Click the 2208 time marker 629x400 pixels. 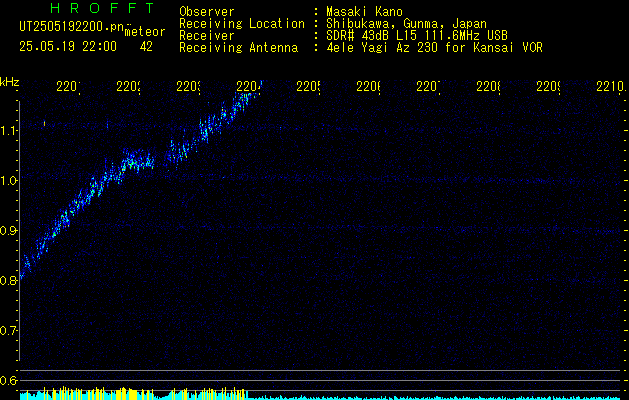(x=488, y=87)
